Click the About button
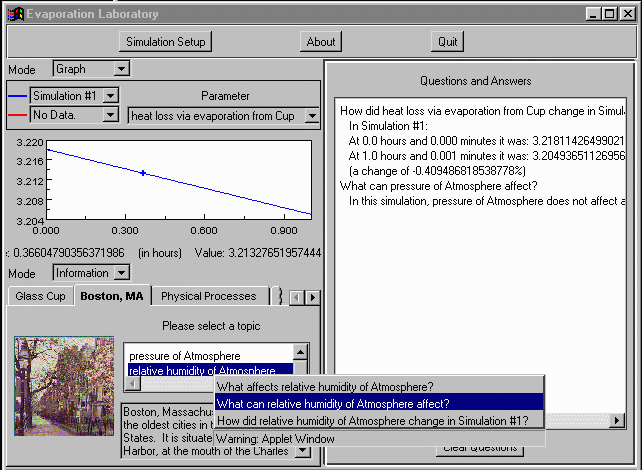 click(321, 41)
